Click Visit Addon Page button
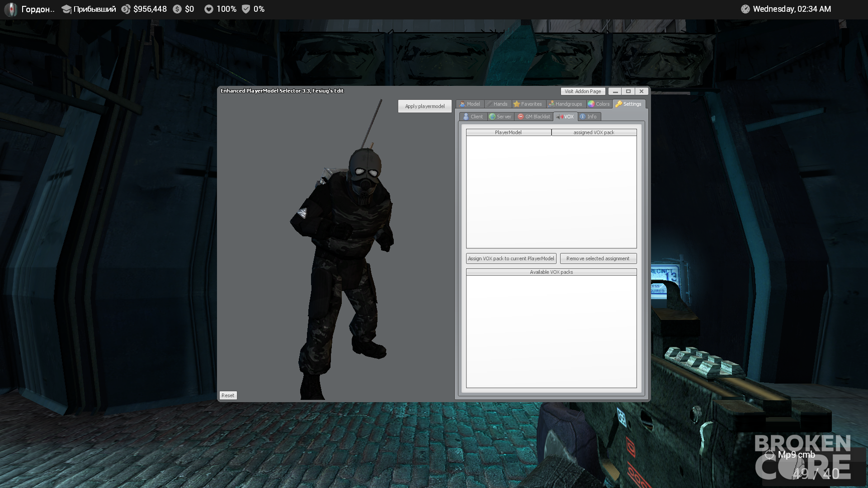The image size is (868, 488). 583,91
